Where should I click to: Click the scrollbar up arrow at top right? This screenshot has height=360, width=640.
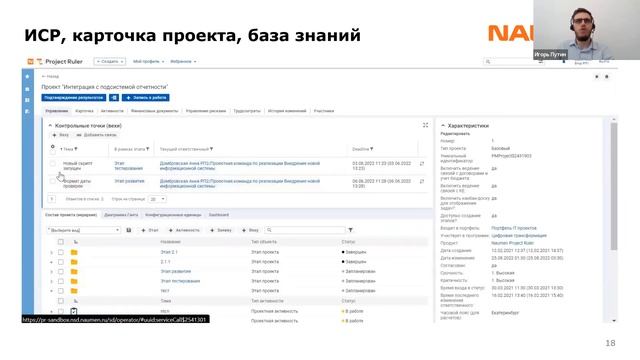point(614,119)
